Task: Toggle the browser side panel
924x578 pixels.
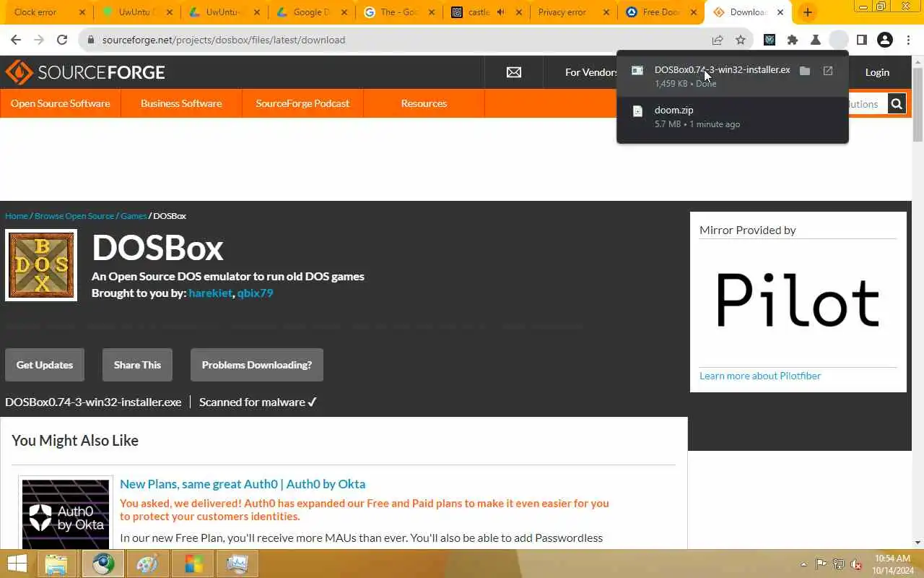Action: (x=862, y=40)
